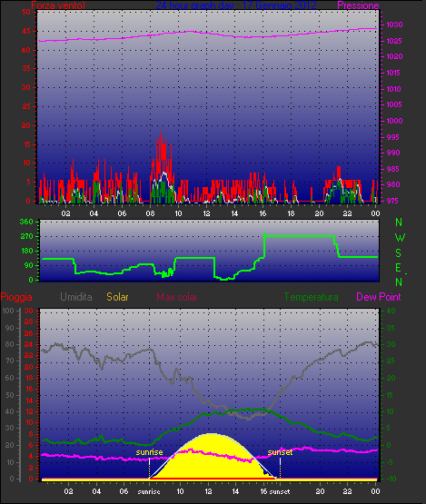Click the magenta 'Dew Point' legend label
Viewport: 426px width, 504px height.
[379, 297]
